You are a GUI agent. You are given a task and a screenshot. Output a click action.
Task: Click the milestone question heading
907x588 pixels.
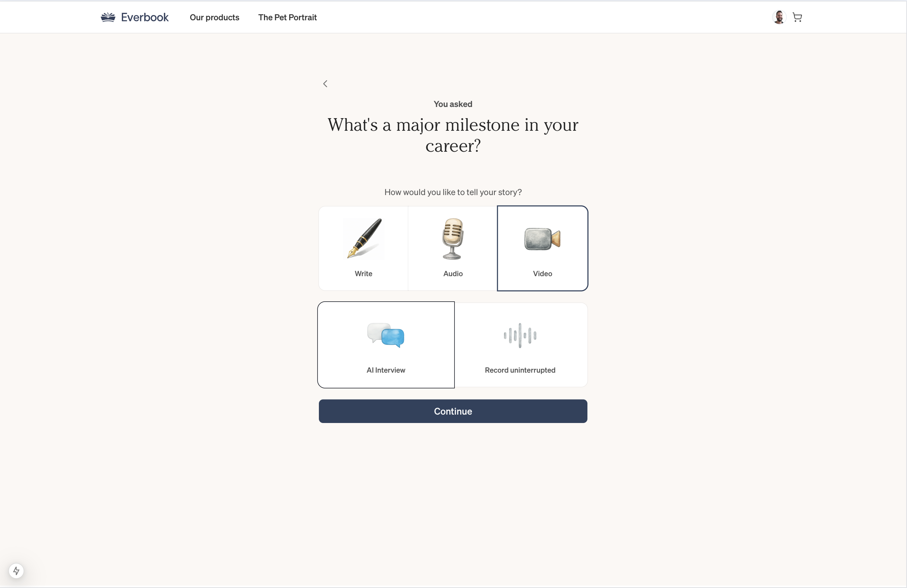453,135
